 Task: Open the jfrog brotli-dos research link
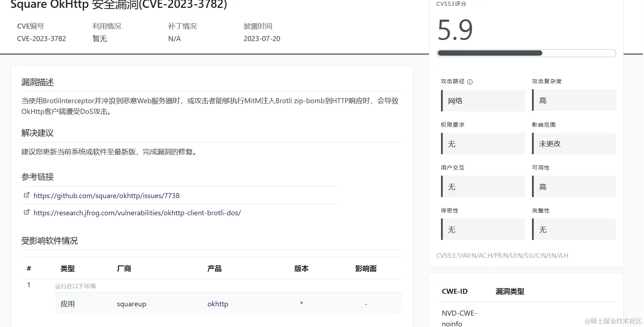pyautogui.click(x=137, y=212)
